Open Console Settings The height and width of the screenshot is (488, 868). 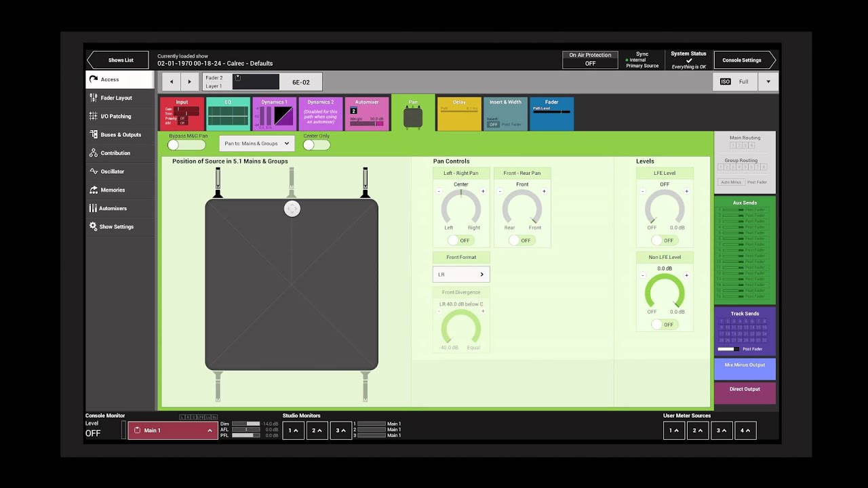click(x=744, y=60)
